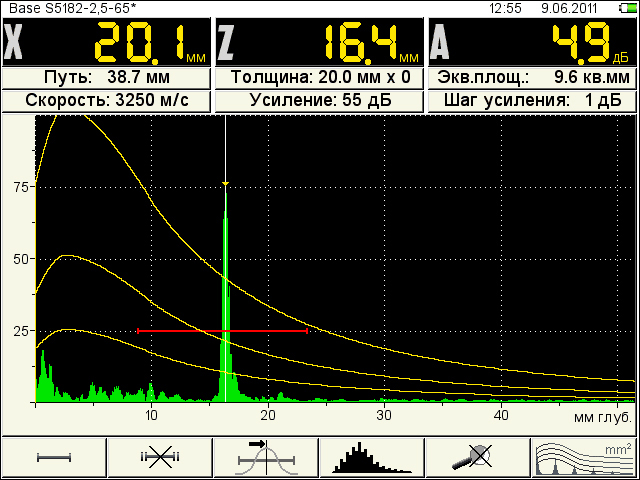This screenshot has height=480, width=640.
Task: Select the peak tracking bell curve icon
Action: click(266, 457)
